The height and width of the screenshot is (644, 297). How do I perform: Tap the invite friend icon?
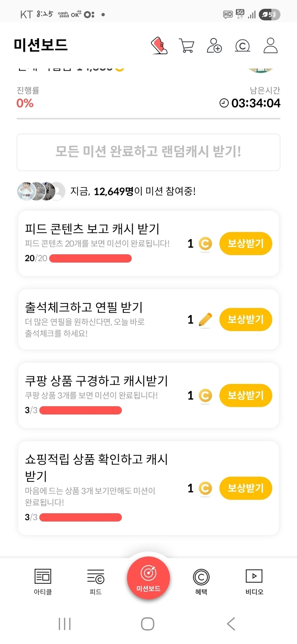coord(214,46)
